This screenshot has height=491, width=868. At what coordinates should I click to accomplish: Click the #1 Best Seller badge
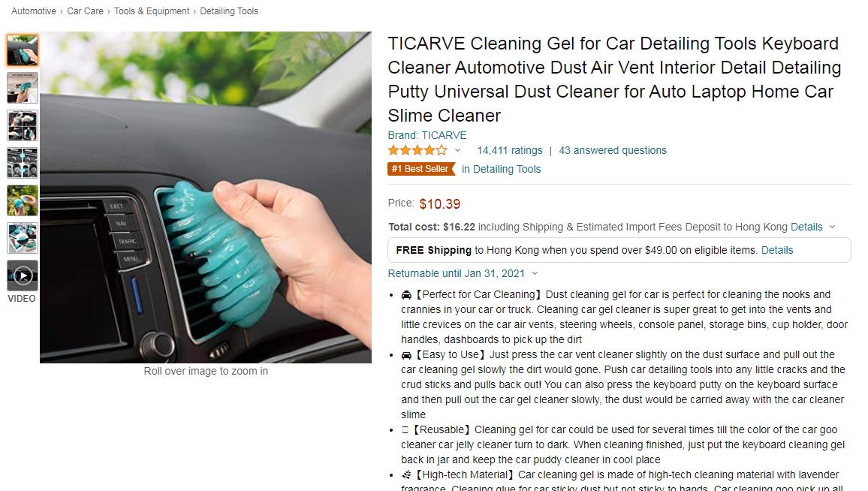pos(420,169)
